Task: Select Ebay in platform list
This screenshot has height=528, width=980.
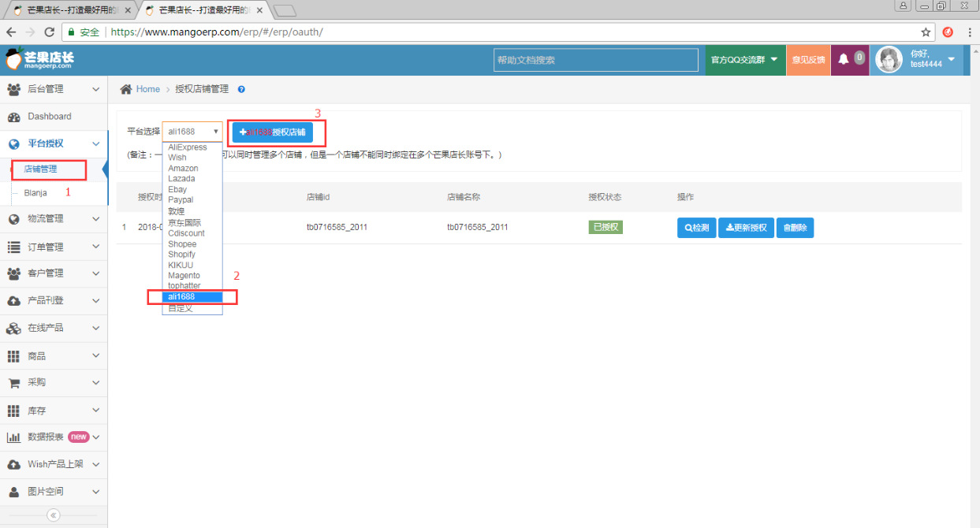Action: click(x=192, y=190)
